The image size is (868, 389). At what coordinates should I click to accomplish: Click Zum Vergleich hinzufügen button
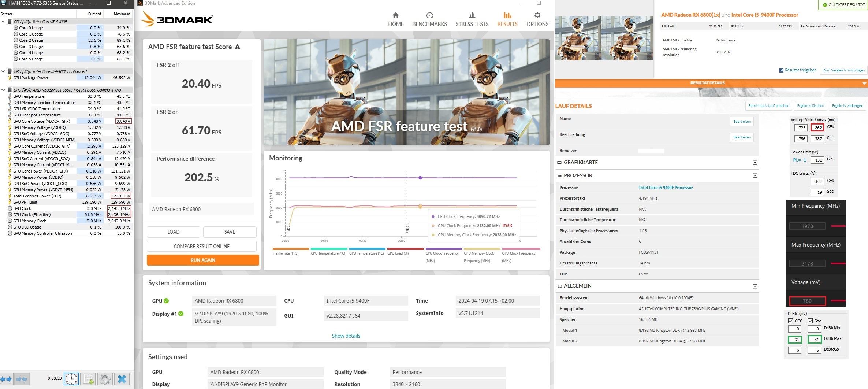coord(844,70)
